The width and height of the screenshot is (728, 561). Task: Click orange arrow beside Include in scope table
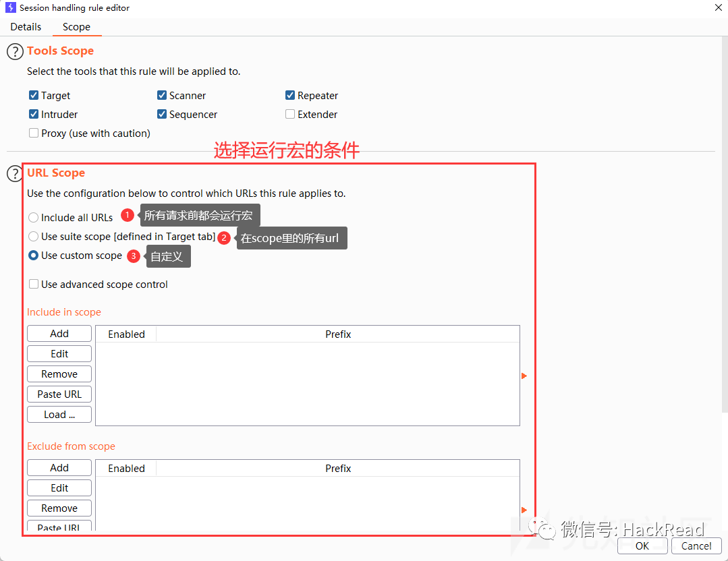(524, 376)
